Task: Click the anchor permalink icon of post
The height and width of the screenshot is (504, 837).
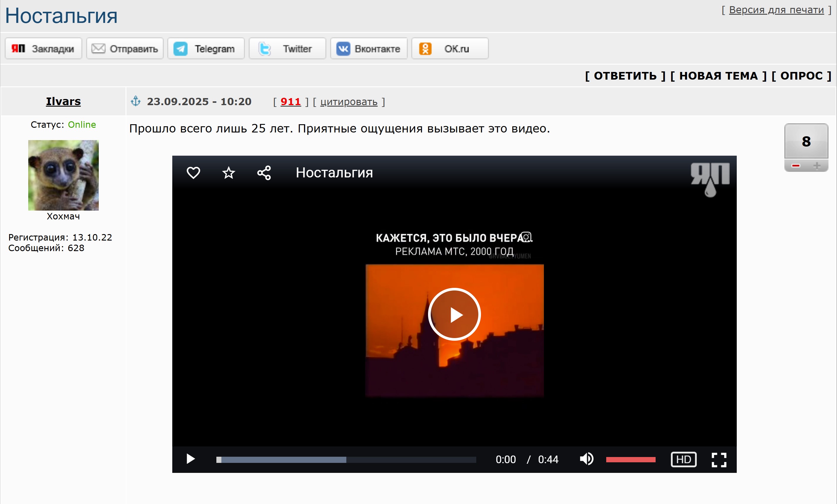Action: click(x=136, y=101)
